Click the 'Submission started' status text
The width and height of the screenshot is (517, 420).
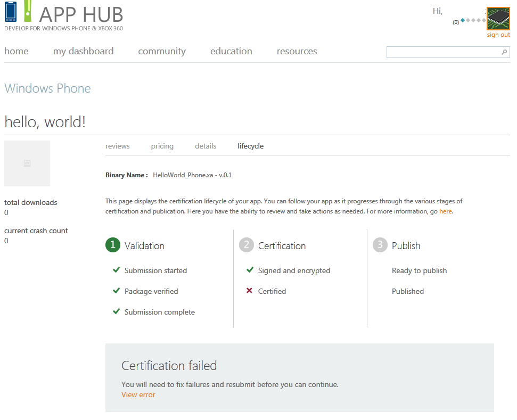[155, 270]
